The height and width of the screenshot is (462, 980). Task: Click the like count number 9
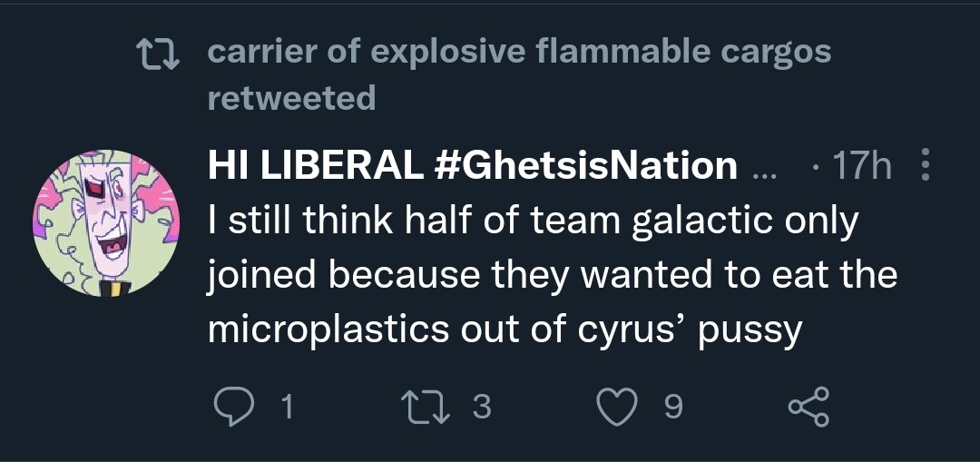pyautogui.click(x=671, y=408)
